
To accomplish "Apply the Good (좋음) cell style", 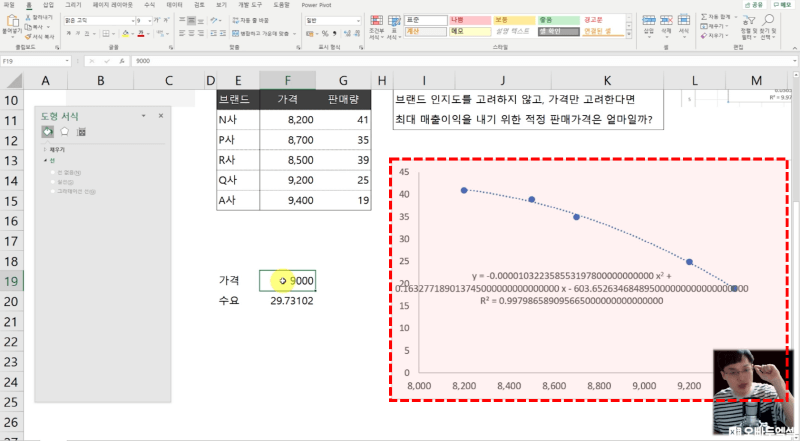I will [x=558, y=20].
